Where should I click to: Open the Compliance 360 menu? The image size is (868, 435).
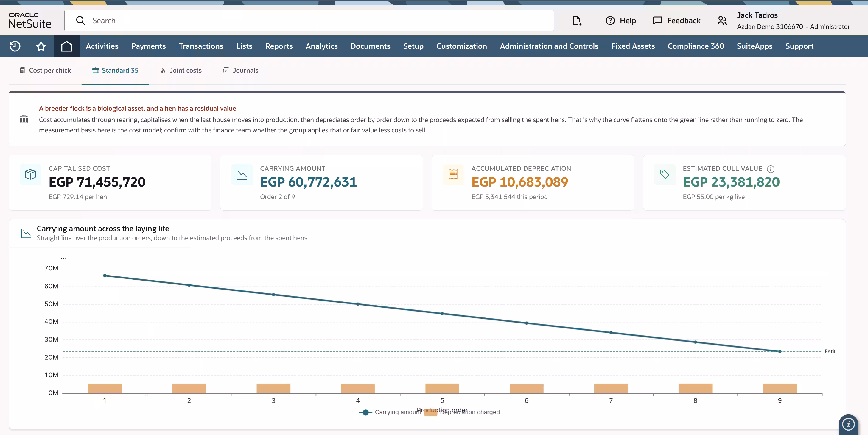pyautogui.click(x=696, y=46)
